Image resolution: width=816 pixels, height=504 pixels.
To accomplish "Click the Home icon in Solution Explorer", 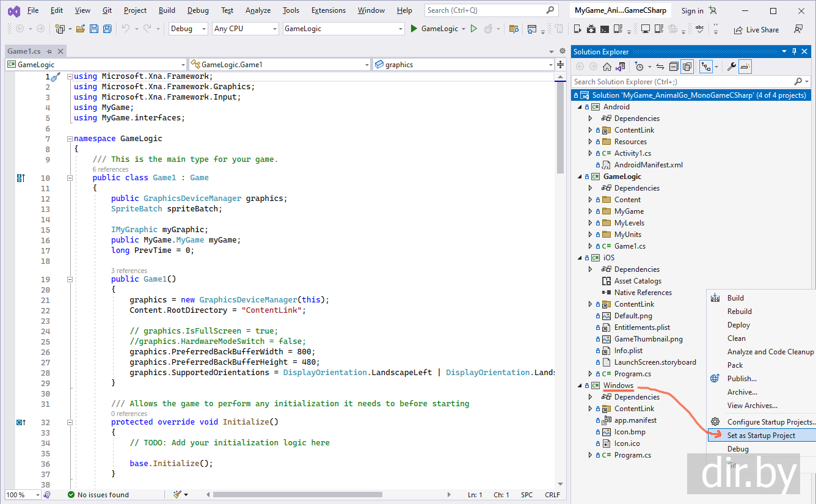I will 607,67.
